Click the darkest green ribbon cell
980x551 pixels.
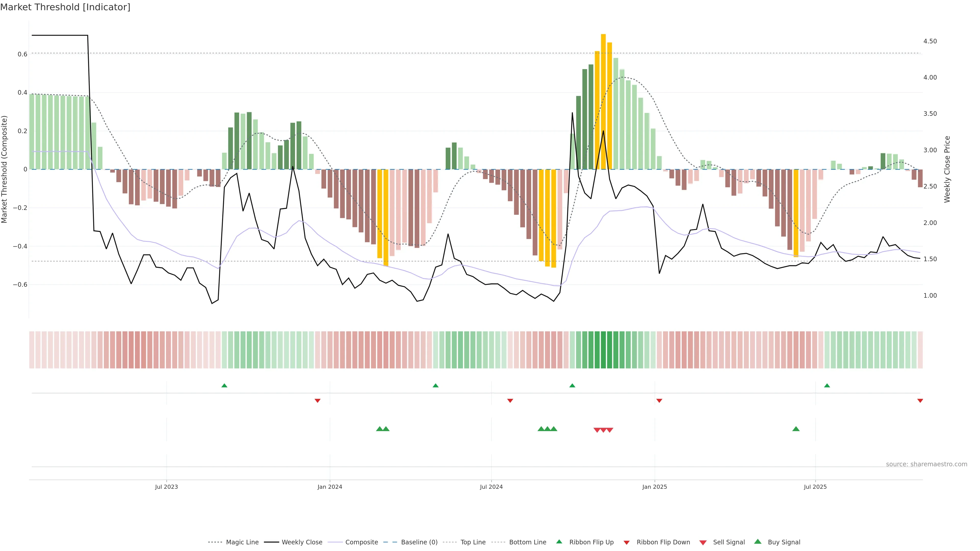coord(603,349)
